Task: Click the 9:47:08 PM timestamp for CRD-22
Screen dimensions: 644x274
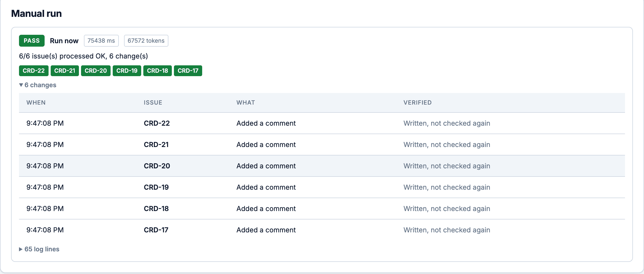Action: coord(45,123)
